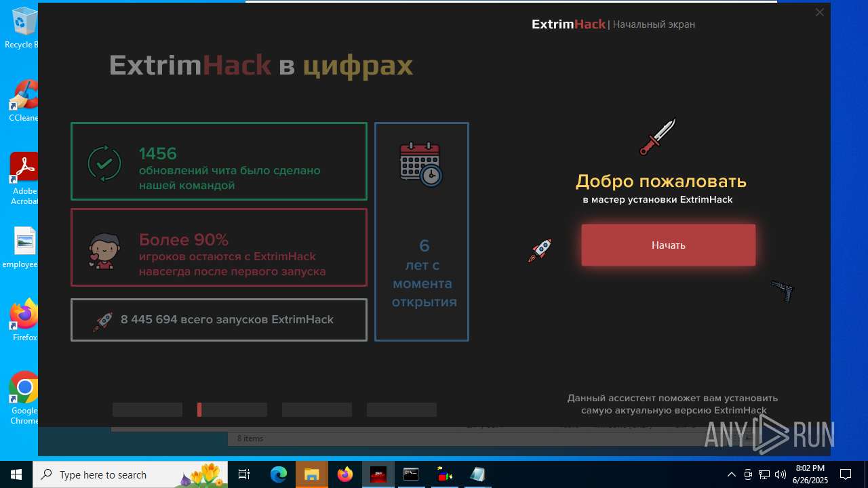This screenshot has height=488, width=868.
Task: Click the red Начать button
Action: pyautogui.click(x=668, y=245)
